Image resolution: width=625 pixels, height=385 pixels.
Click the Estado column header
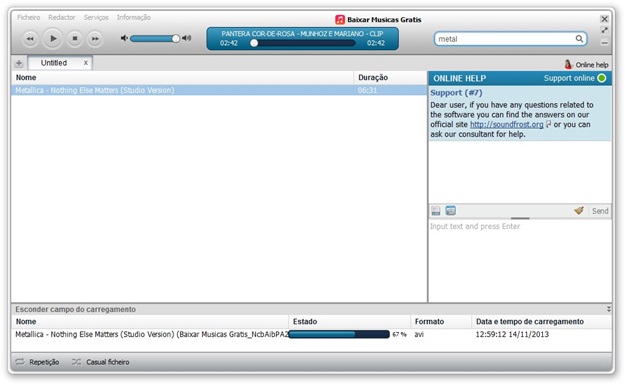click(349, 321)
